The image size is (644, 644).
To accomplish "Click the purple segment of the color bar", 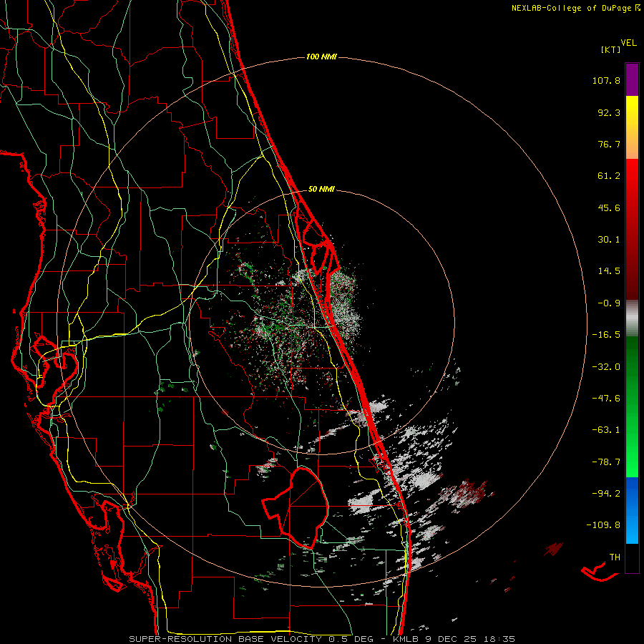I will coord(632,79).
